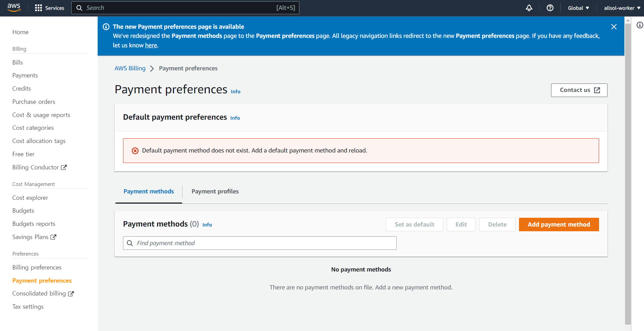Click the info icon in blue banner

[x=106, y=27]
